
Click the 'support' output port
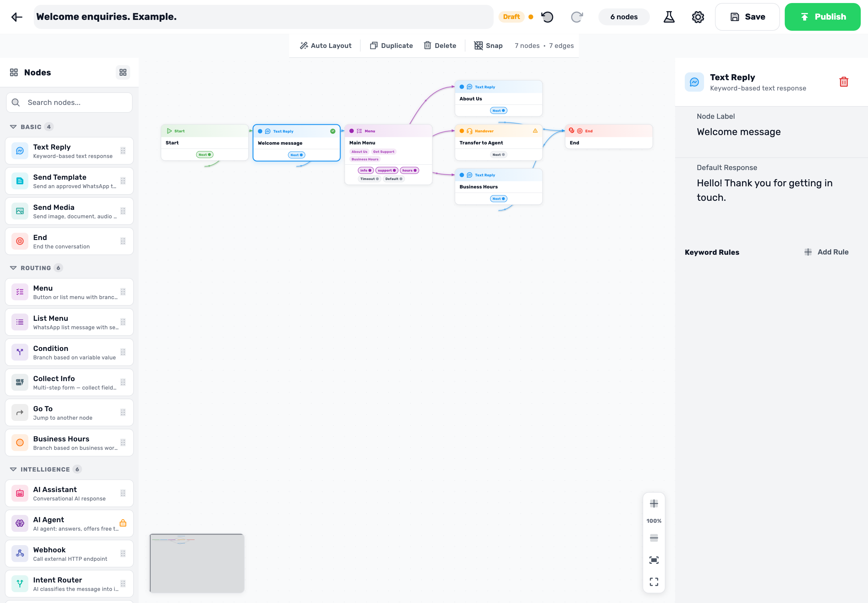(x=387, y=170)
